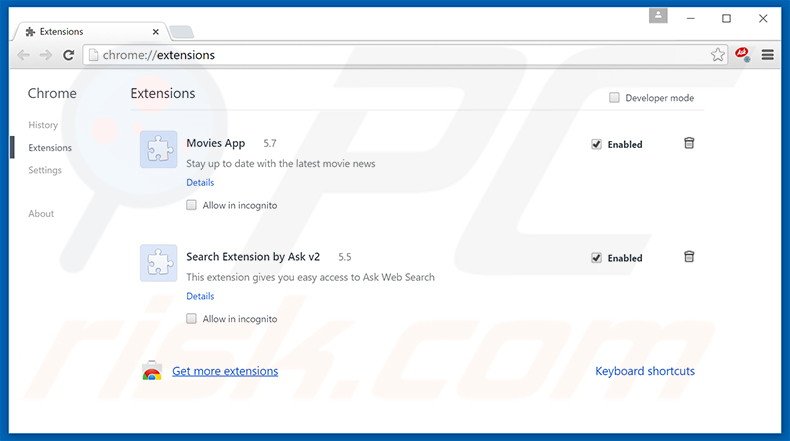Click the Movies App puzzle icon
This screenshot has height=441, width=790.
(x=159, y=149)
